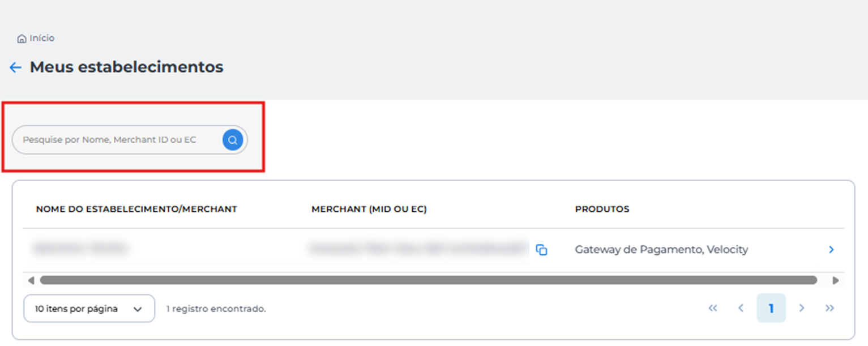
Task: Click the Merchant (MID ou EC) column header
Action: tap(369, 210)
